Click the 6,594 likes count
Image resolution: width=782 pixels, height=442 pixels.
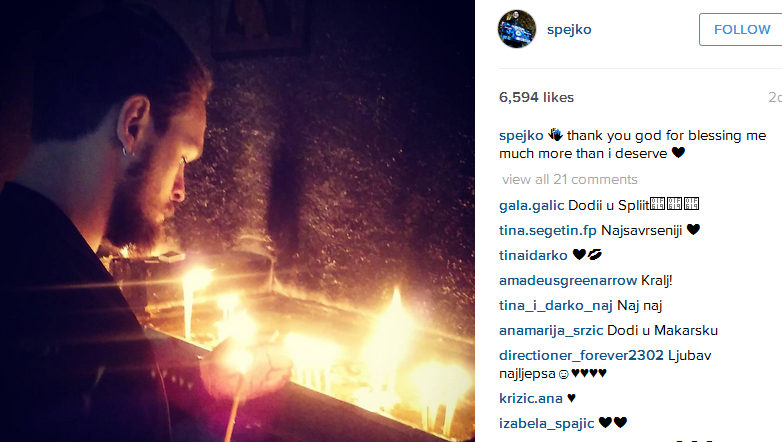coord(536,97)
